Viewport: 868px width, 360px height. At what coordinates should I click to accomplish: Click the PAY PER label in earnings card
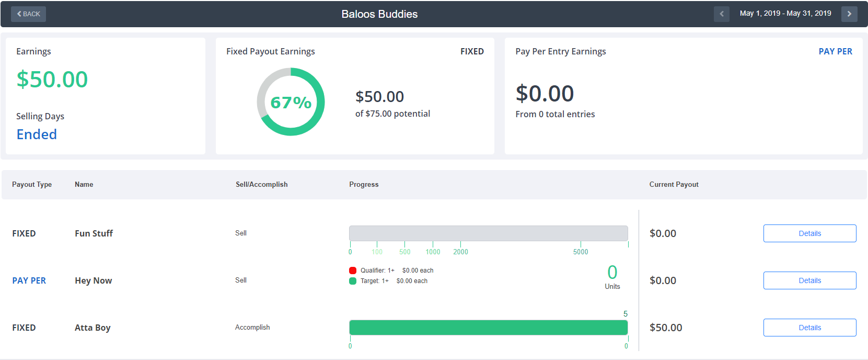pos(835,51)
